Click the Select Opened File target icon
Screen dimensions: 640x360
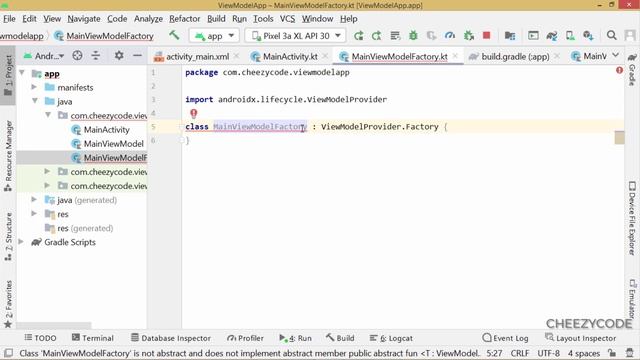point(77,56)
